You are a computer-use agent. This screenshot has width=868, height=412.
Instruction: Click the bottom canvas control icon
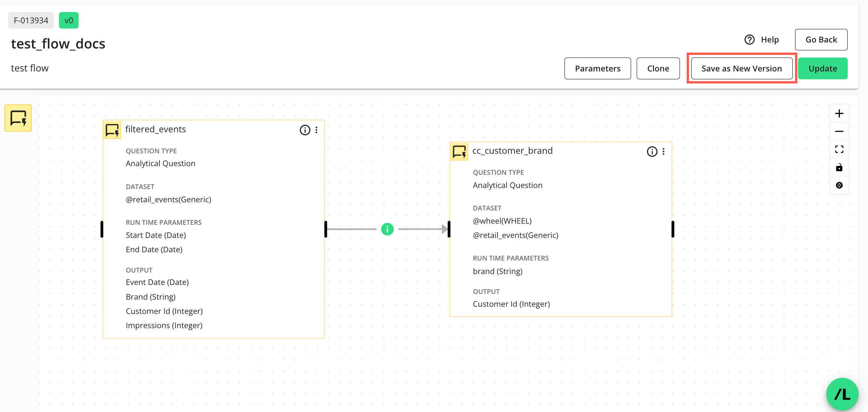pyautogui.click(x=839, y=185)
